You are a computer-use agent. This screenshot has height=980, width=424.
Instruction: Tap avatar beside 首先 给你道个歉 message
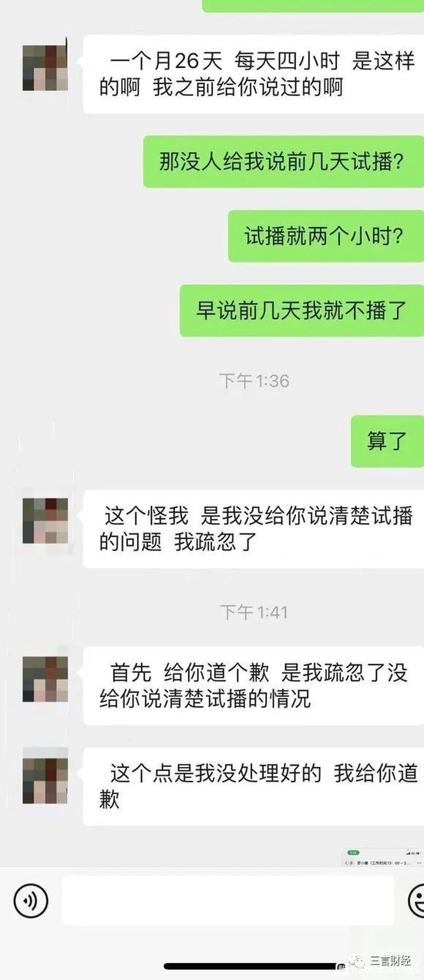point(45,680)
